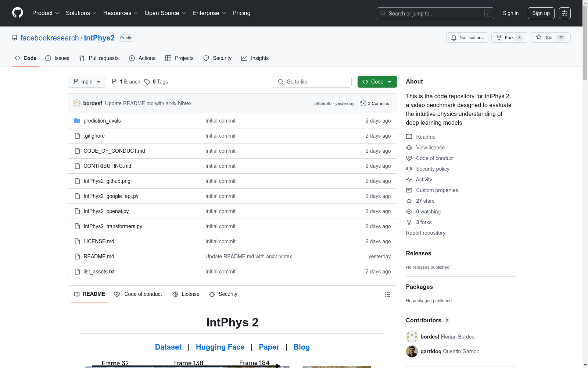Open the Insights tab
This screenshot has height=368, width=588.
pyautogui.click(x=255, y=58)
